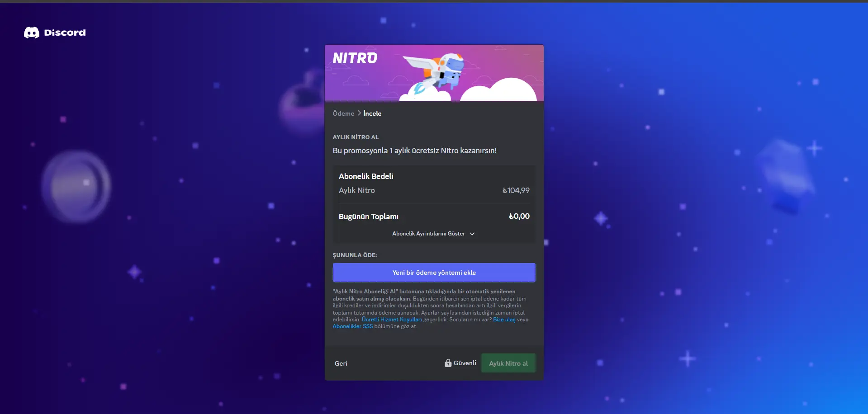Viewport: 868px width, 414px height.
Task: Click the ŞUNUNLA ÖDE label
Action: point(355,255)
